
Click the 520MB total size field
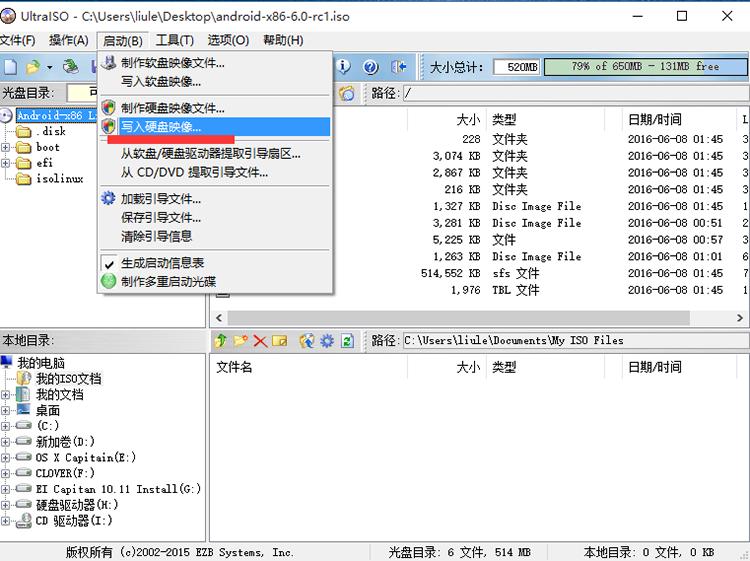(x=517, y=67)
